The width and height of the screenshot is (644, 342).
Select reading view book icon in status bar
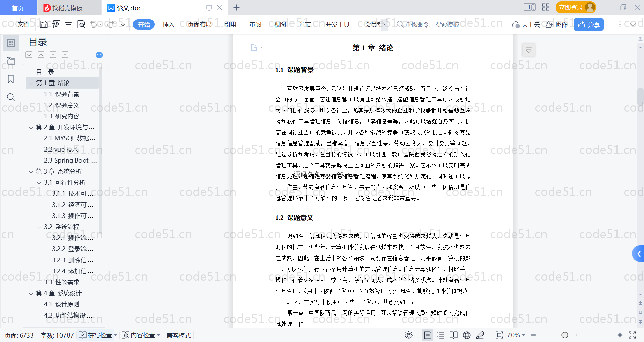click(x=453, y=335)
